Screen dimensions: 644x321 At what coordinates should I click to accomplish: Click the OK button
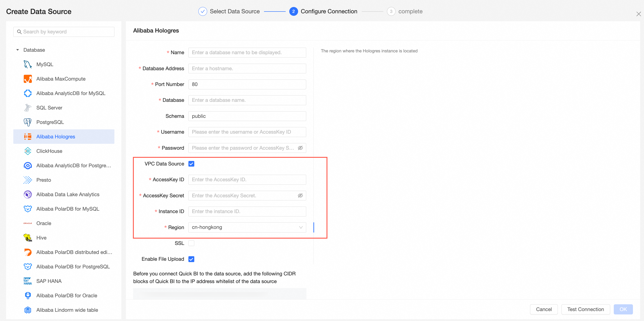click(x=623, y=309)
